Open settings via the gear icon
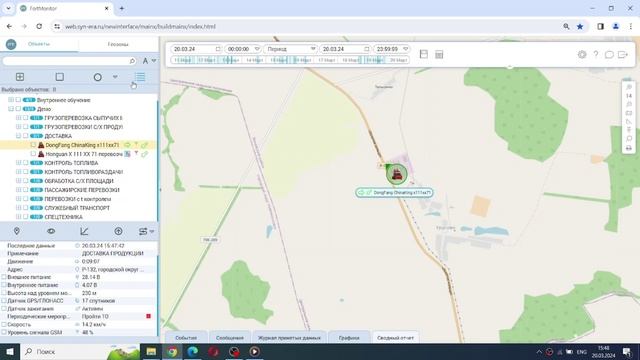 (582, 54)
